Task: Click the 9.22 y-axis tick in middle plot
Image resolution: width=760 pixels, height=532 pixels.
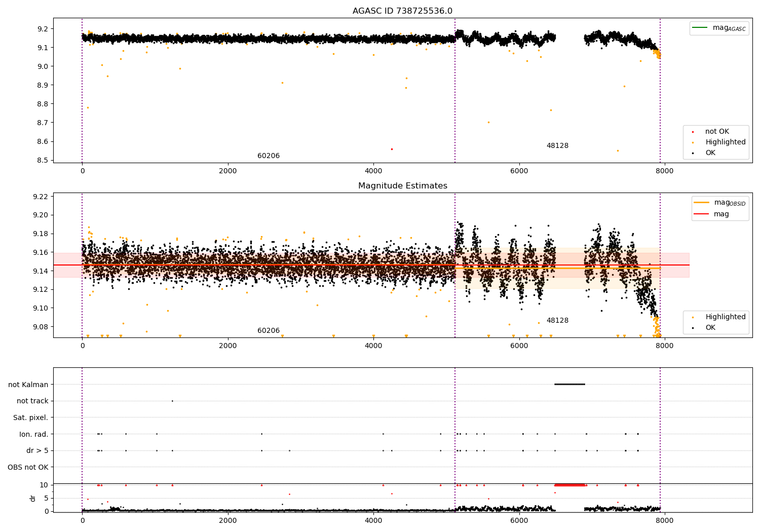Action: pyautogui.click(x=42, y=197)
